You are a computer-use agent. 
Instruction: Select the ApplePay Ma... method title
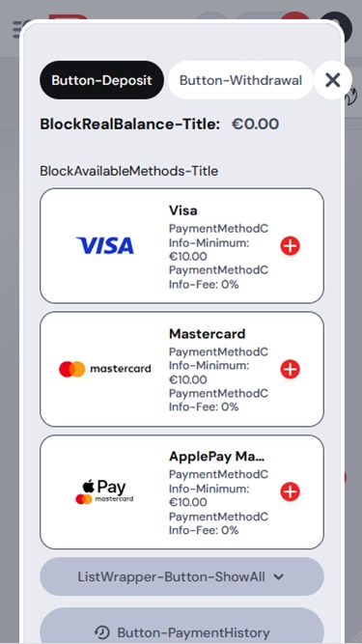point(216,457)
